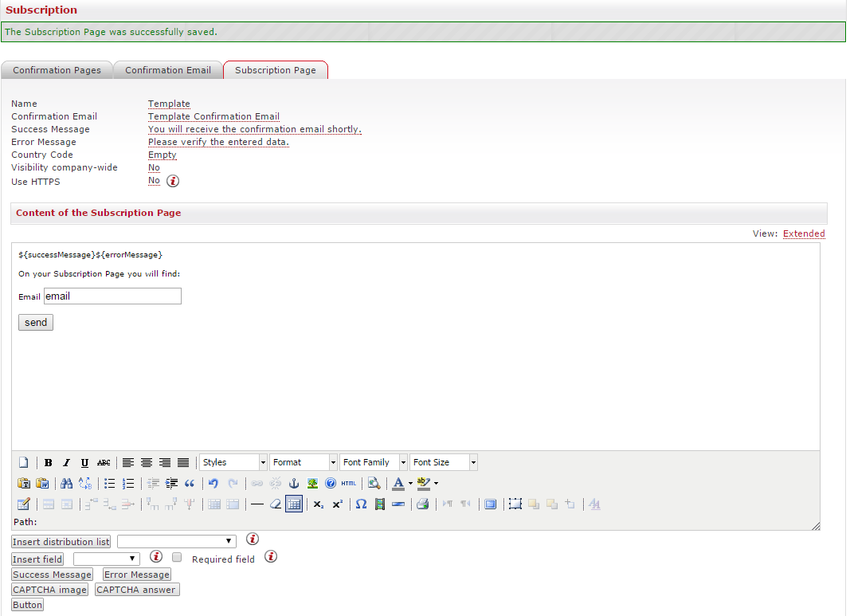
Task: Click the find binoculars icon
Action: pos(67,483)
